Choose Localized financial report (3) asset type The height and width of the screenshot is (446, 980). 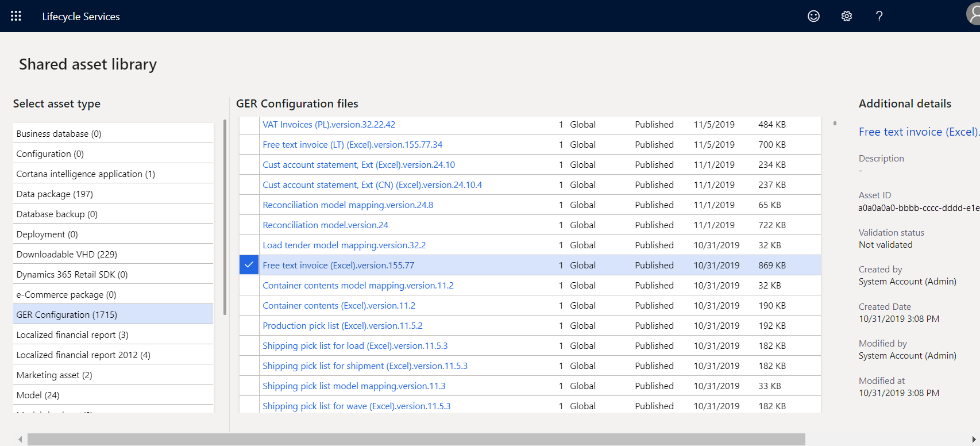pyautogui.click(x=113, y=334)
